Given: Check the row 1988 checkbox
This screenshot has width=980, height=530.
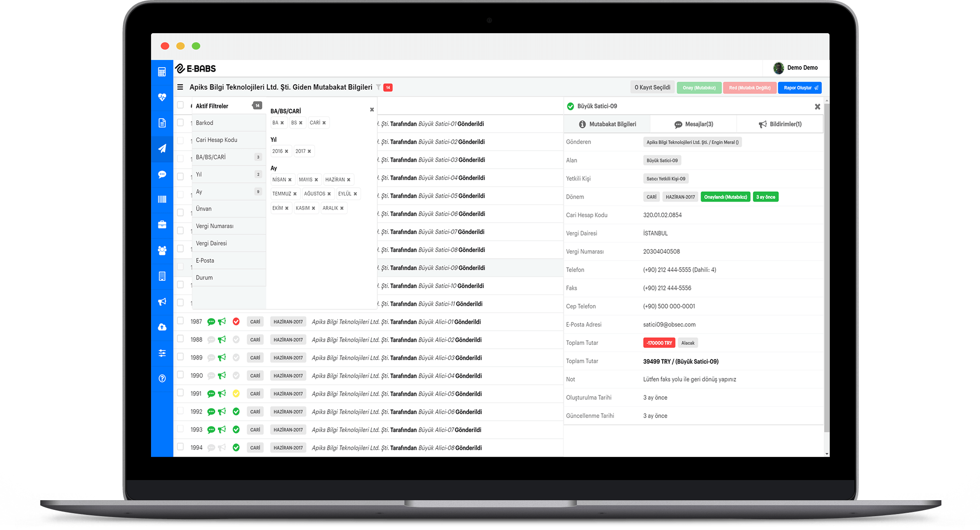Looking at the screenshot, I should 180,339.
